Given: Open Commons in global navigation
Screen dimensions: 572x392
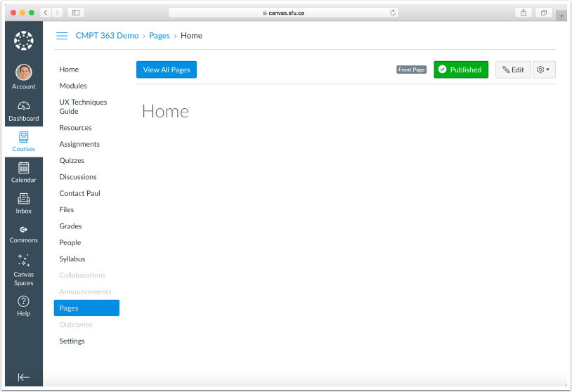Looking at the screenshot, I should coord(24,234).
